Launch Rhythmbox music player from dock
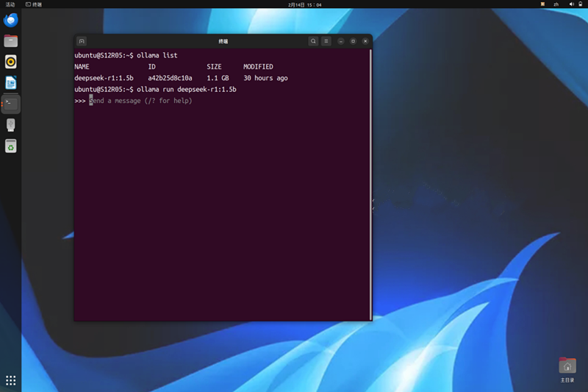The width and height of the screenshot is (588, 392). pos(10,62)
